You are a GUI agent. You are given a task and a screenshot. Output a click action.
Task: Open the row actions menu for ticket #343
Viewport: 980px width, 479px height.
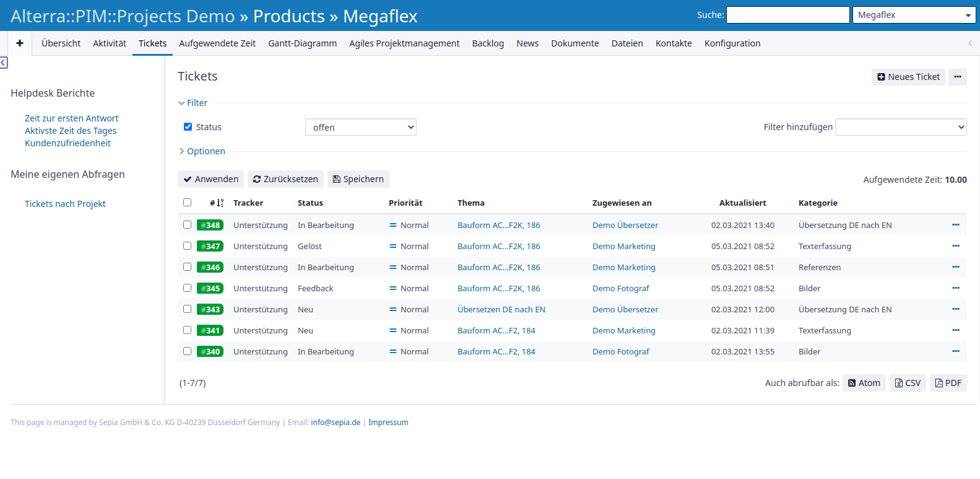pyautogui.click(x=955, y=309)
